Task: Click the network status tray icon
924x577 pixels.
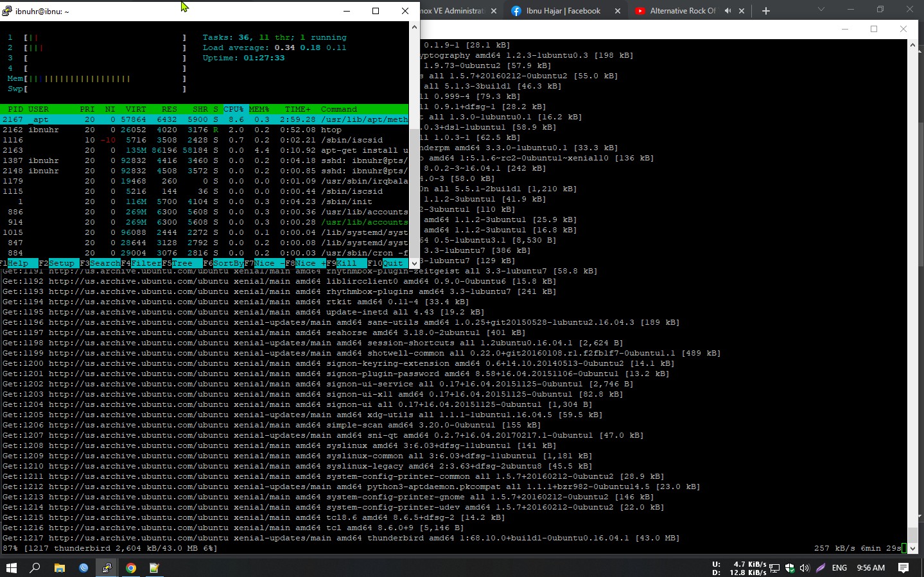Action: 774,567
